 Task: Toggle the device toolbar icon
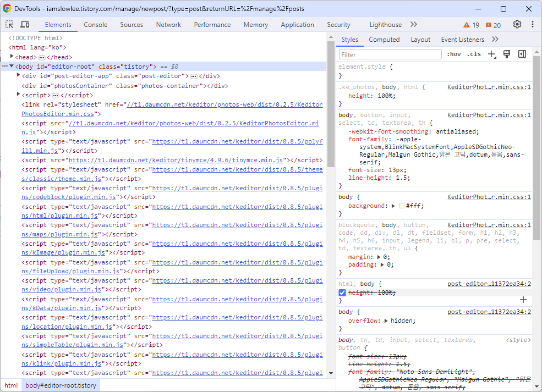(x=25, y=25)
